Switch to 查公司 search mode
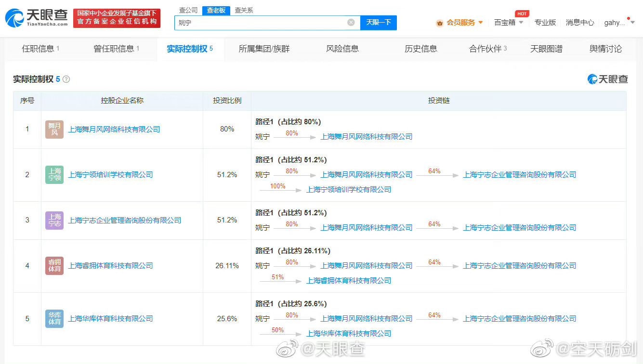Screen dimensions: 643x364 pyautogui.click(x=188, y=10)
